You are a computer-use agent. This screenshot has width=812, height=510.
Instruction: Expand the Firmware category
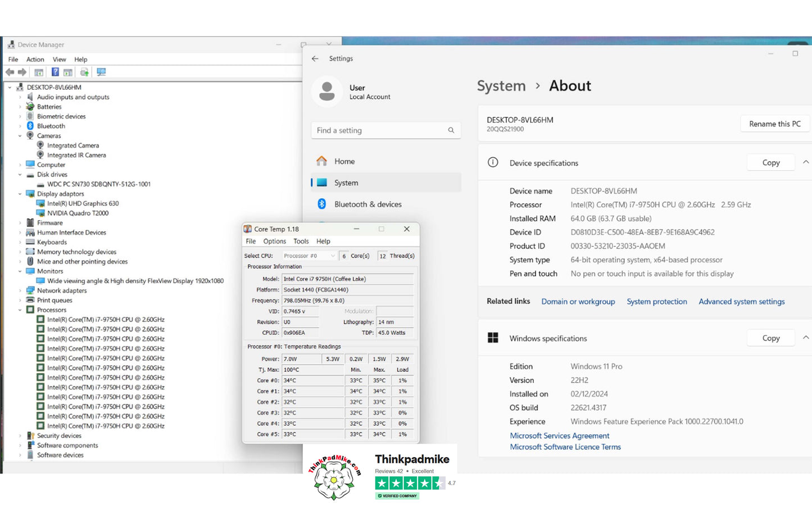(20, 223)
